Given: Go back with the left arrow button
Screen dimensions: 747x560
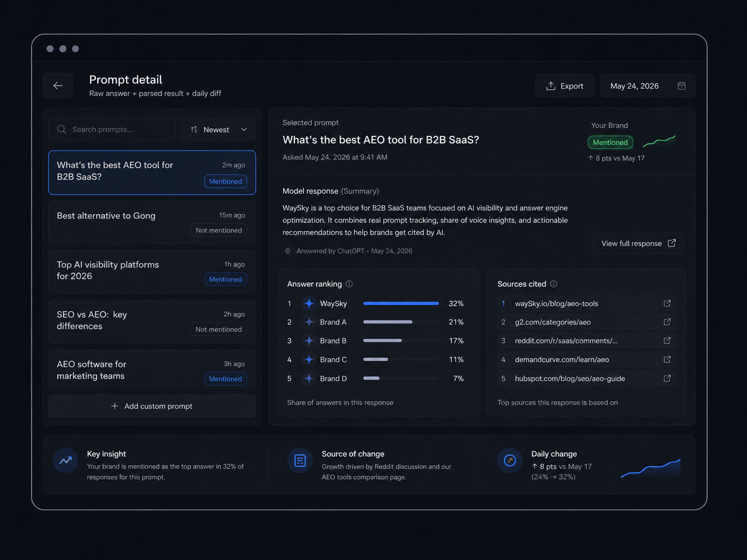Looking at the screenshot, I should (x=58, y=86).
